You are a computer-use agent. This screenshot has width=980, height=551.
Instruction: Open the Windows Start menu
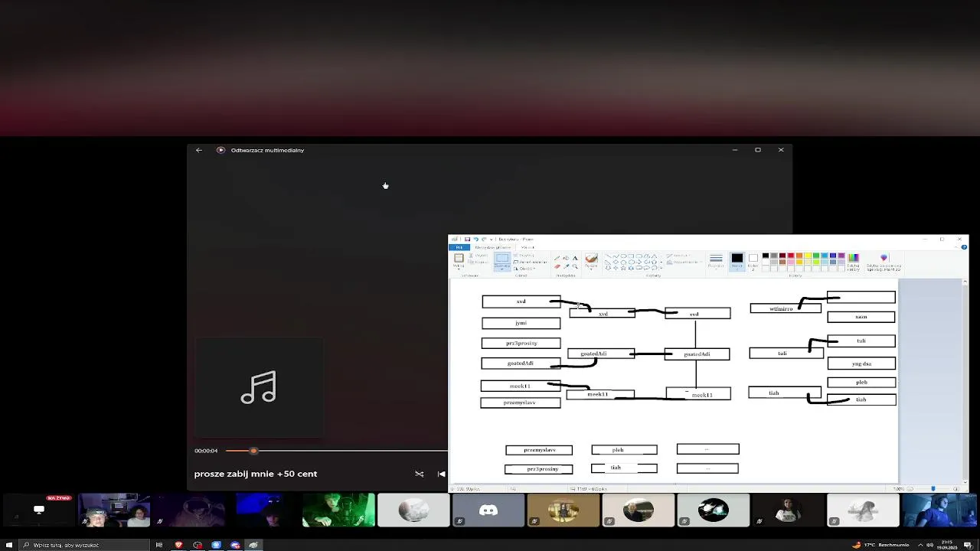9,545
